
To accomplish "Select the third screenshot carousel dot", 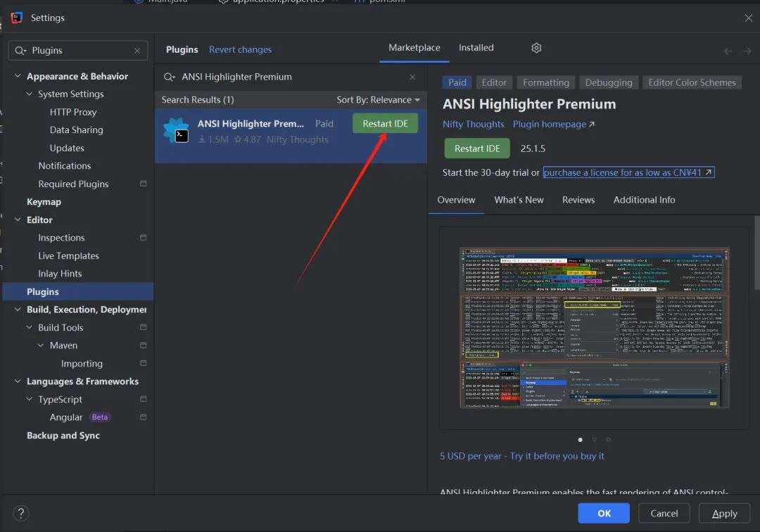I will [608, 439].
